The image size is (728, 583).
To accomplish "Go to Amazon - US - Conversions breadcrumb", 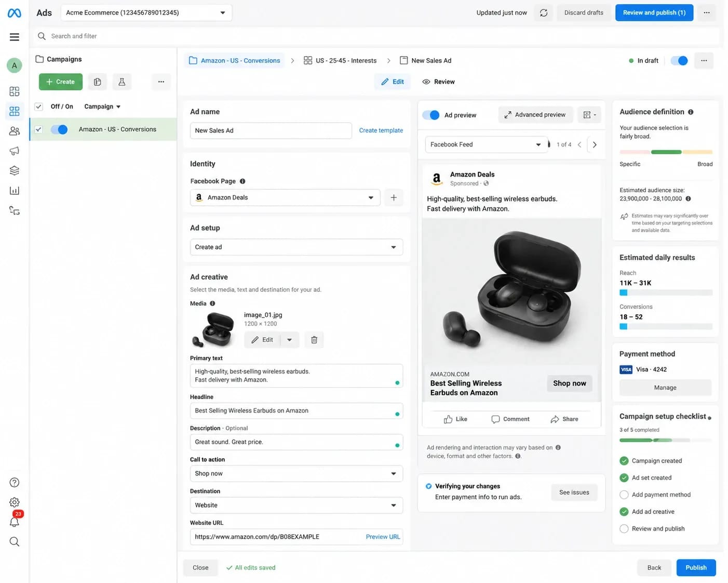I will point(235,61).
